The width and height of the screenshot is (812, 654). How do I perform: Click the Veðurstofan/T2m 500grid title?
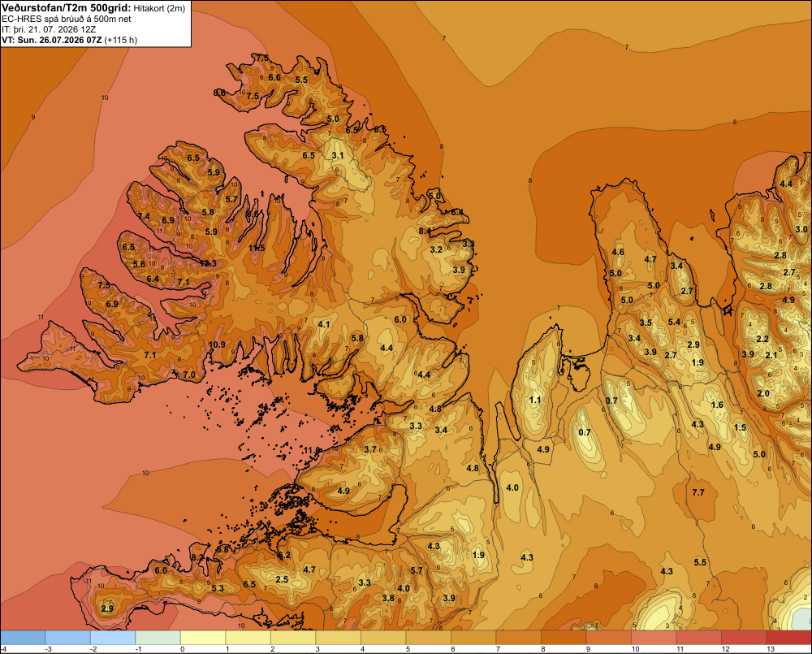point(67,8)
